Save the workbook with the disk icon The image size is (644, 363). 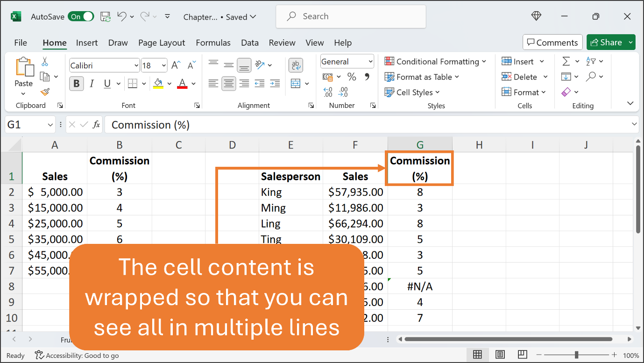pos(106,16)
